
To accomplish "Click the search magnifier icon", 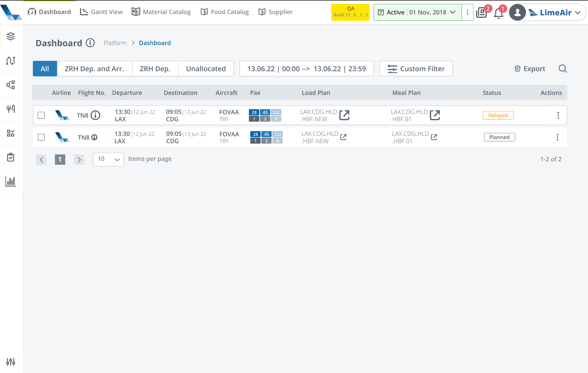I will (563, 69).
